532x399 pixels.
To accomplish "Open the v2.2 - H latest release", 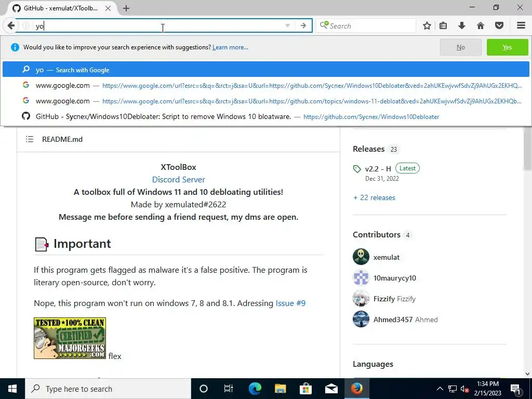I will click(x=378, y=169).
